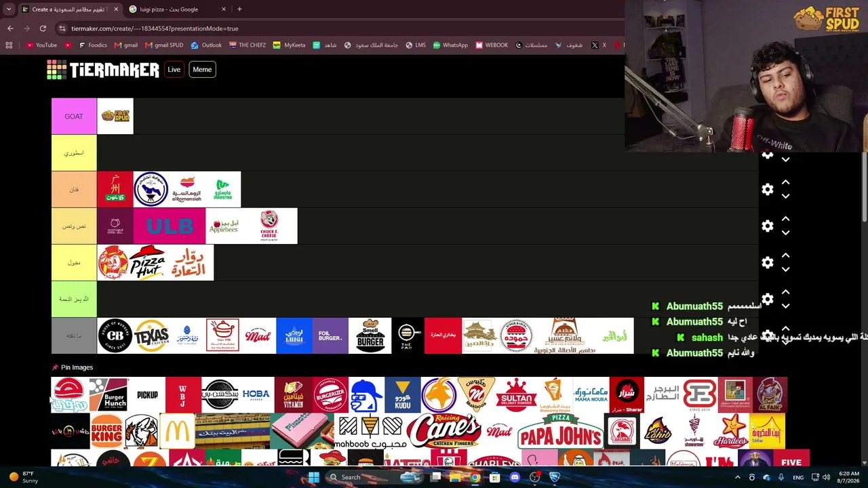Open THE CHEFZ bookmark
Image resolution: width=868 pixels, height=488 pixels.
coord(247,45)
